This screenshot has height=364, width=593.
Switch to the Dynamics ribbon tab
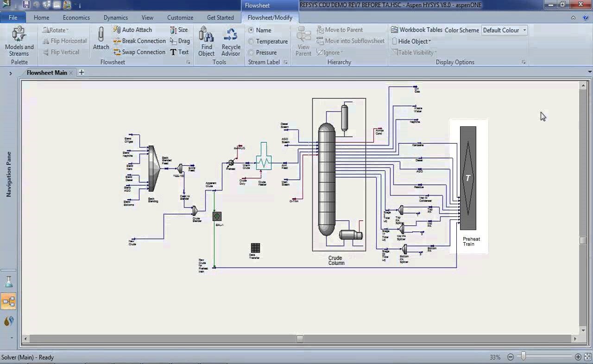(x=116, y=18)
